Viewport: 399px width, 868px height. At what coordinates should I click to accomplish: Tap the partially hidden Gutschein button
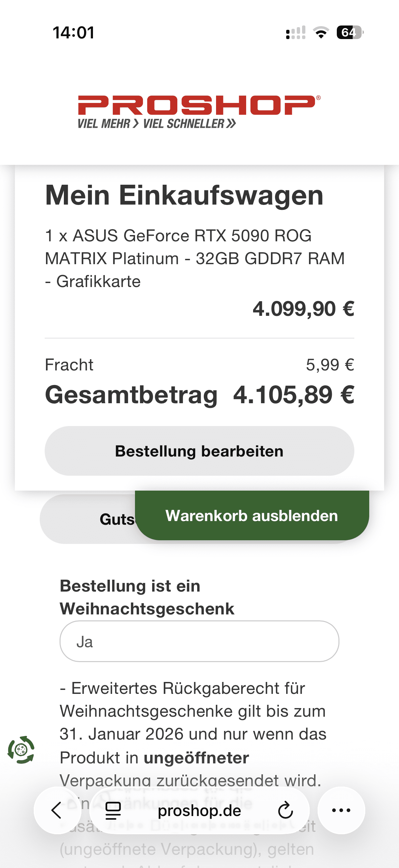pyautogui.click(x=101, y=519)
